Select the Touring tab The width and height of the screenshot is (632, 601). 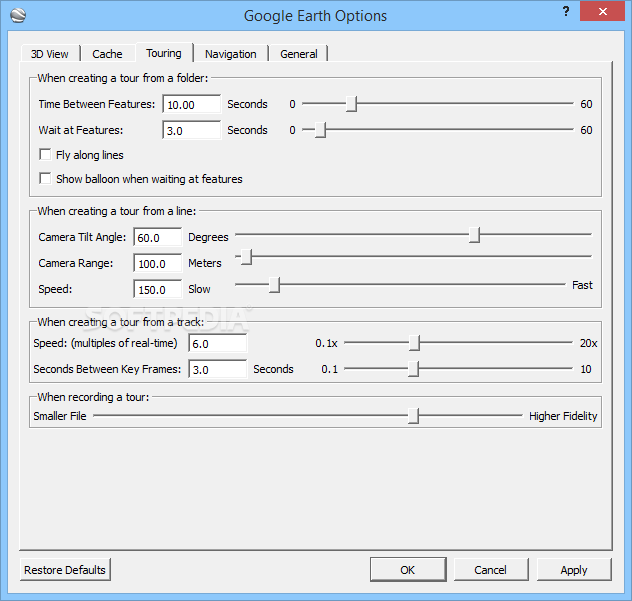tap(164, 53)
